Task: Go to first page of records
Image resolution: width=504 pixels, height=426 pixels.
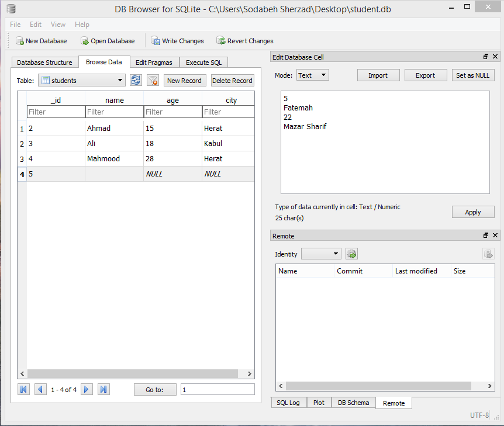Action: [23, 389]
